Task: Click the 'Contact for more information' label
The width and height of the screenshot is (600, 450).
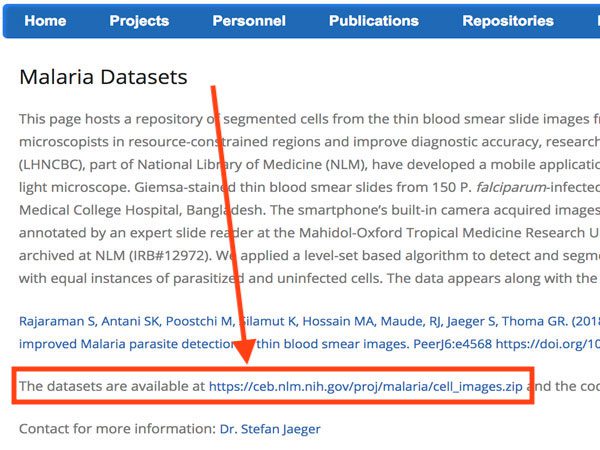Action: click(x=117, y=429)
